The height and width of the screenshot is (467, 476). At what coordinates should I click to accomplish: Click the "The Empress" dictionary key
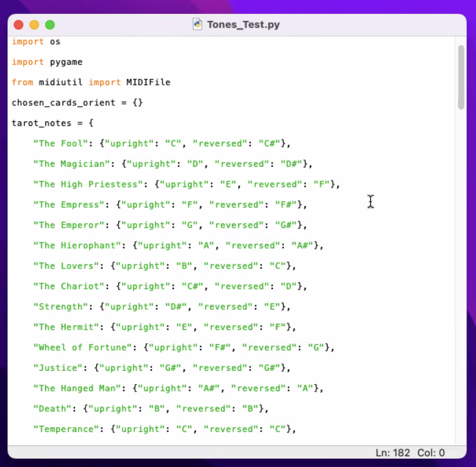click(69, 205)
